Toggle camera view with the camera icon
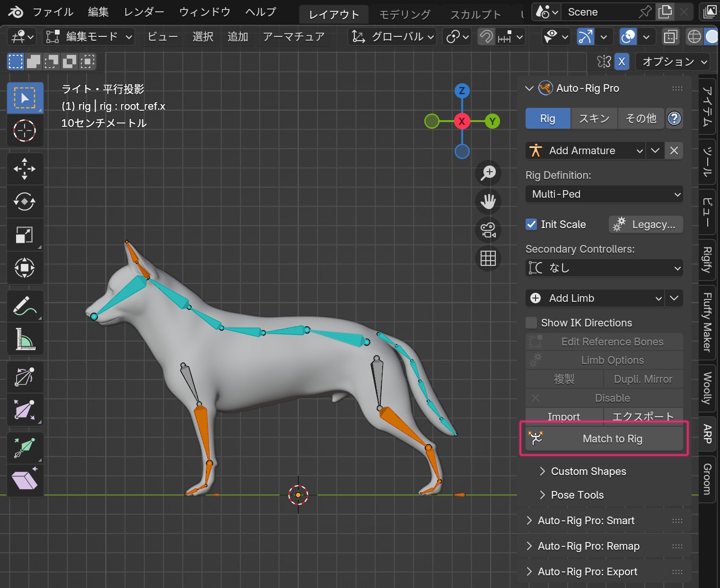 pos(488,230)
